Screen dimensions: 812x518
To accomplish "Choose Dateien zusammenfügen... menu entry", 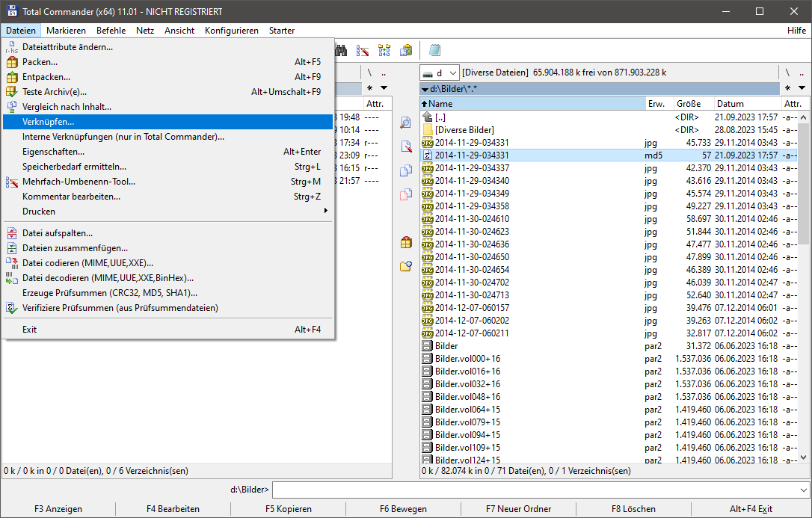I will coord(167,248).
